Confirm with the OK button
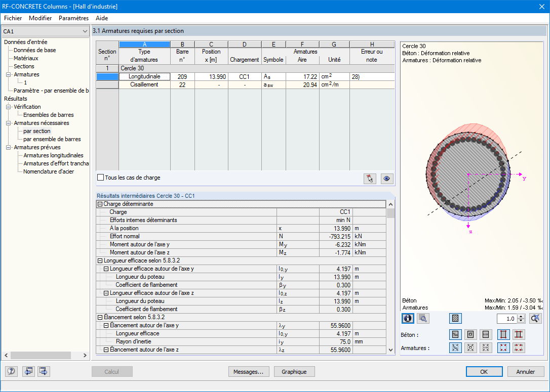550x392 pixels. (484, 372)
